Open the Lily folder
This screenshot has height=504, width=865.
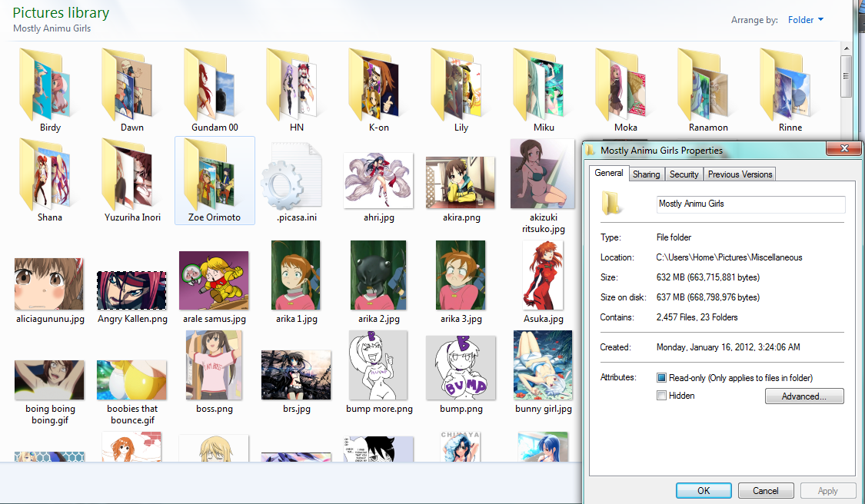456,85
